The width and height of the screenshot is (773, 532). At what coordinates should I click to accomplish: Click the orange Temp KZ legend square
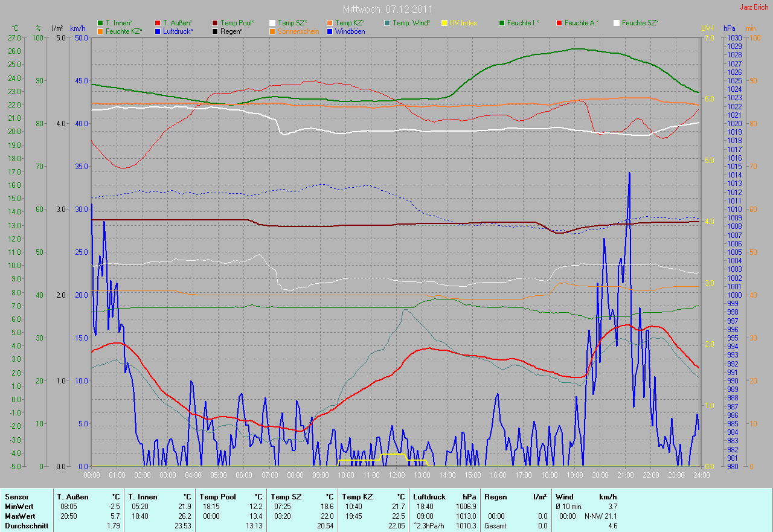pyautogui.click(x=330, y=22)
